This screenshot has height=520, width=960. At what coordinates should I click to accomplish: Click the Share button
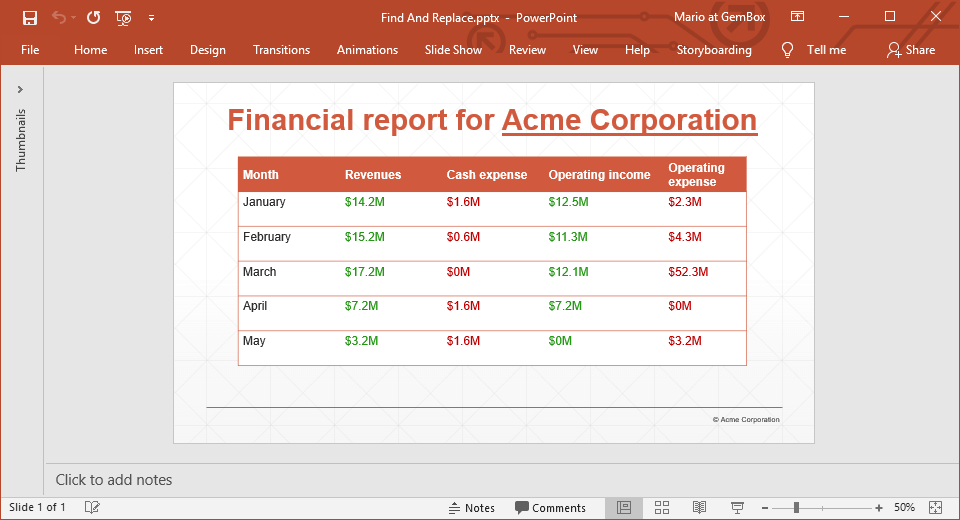click(910, 50)
